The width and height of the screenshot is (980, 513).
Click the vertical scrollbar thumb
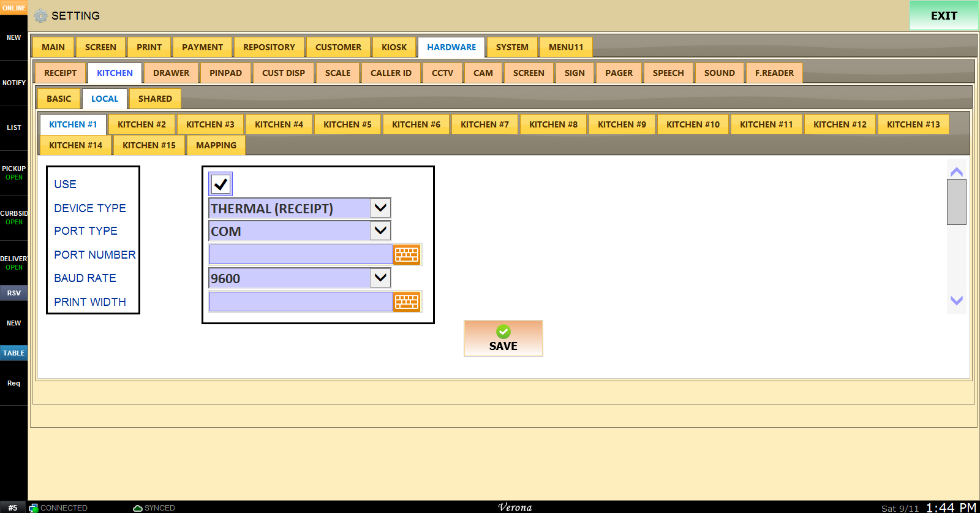click(x=957, y=202)
